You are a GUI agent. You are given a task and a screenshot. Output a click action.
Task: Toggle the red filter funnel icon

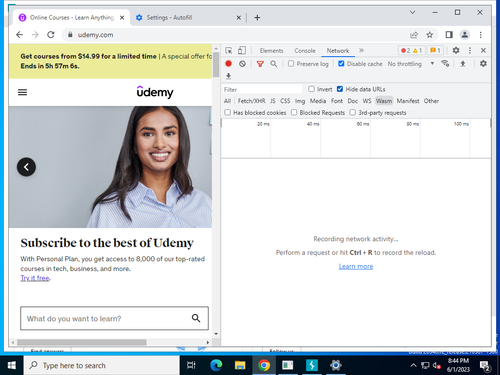[260, 64]
